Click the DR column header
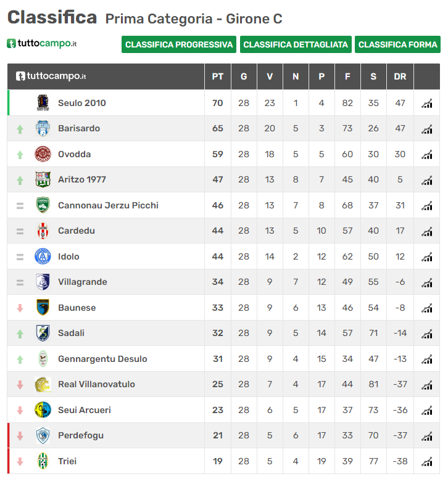Viewport: 448px width, 484px height. 400,76
